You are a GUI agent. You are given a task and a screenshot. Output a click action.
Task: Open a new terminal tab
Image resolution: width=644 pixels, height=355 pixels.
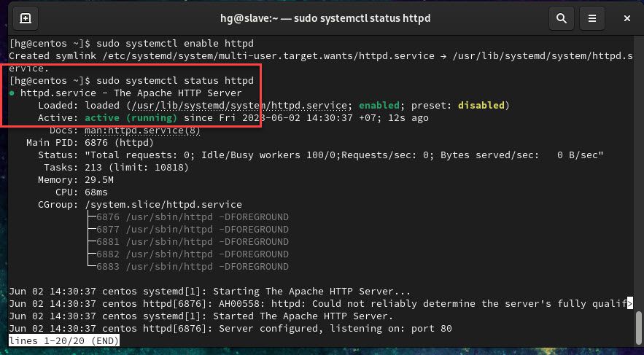pyautogui.click(x=26, y=18)
